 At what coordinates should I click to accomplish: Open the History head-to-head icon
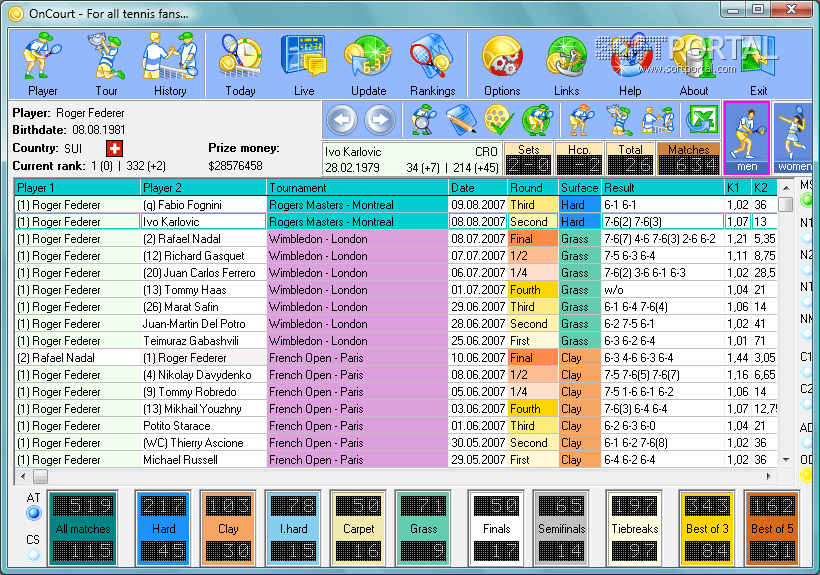pyautogui.click(x=170, y=64)
